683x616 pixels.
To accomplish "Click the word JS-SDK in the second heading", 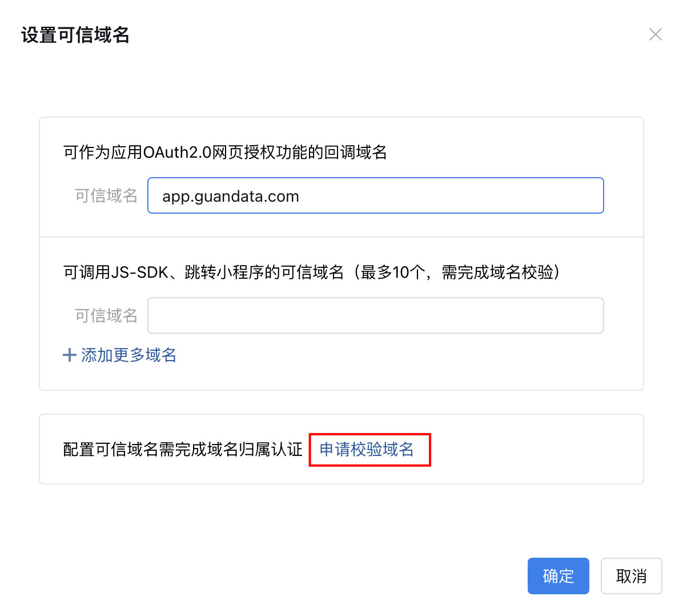I will pyautogui.click(x=140, y=273).
